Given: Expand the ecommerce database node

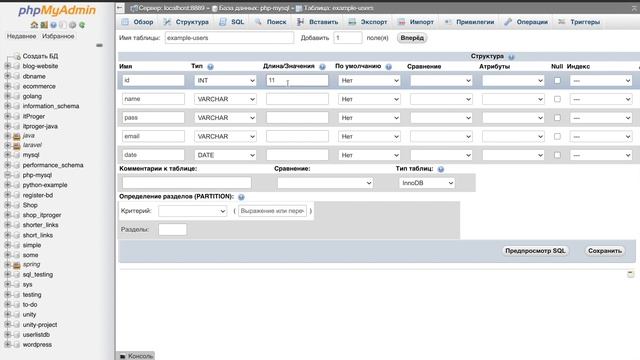Looking at the screenshot, I should pos(7,86).
